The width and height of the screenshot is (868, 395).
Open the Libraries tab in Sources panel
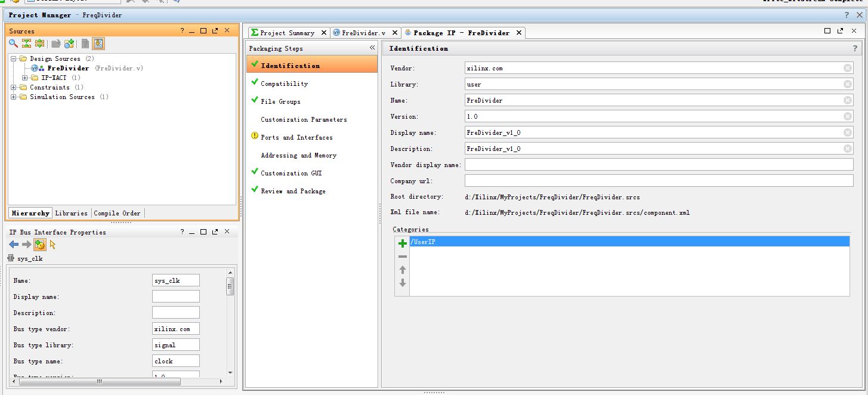[x=71, y=213]
